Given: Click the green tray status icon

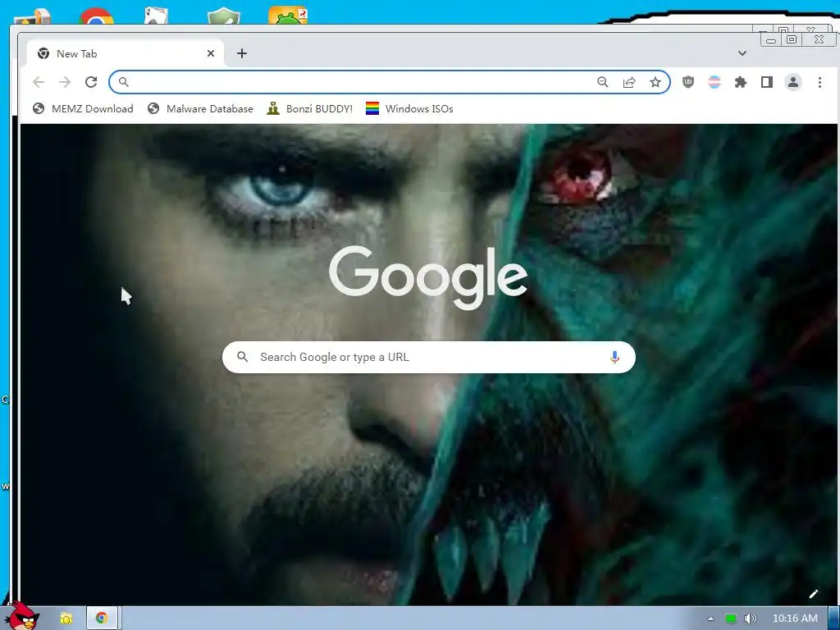Looking at the screenshot, I should [x=730, y=619].
